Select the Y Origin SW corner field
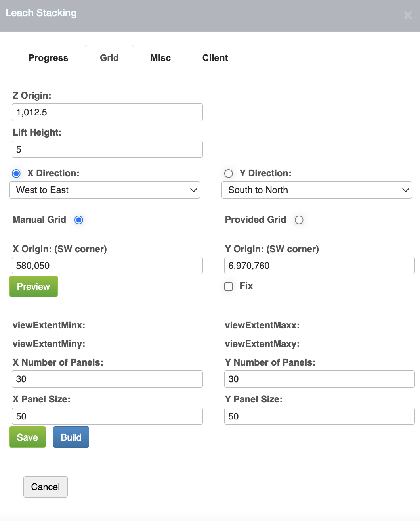420x521 pixels. point(319,265)
